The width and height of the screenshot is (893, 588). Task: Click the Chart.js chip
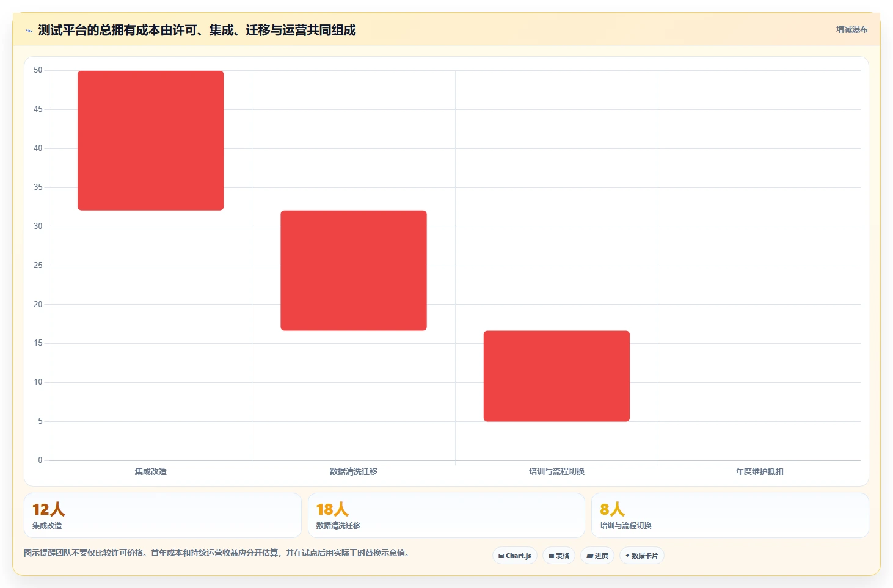(x=515, y=556)
